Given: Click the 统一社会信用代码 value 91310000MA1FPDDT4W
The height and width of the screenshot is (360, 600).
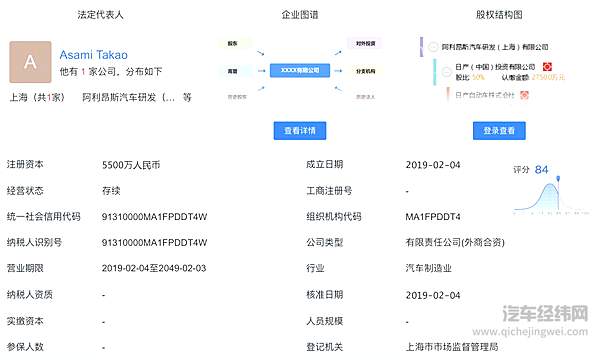Looking at the screenshot, I should coord(154,217).
